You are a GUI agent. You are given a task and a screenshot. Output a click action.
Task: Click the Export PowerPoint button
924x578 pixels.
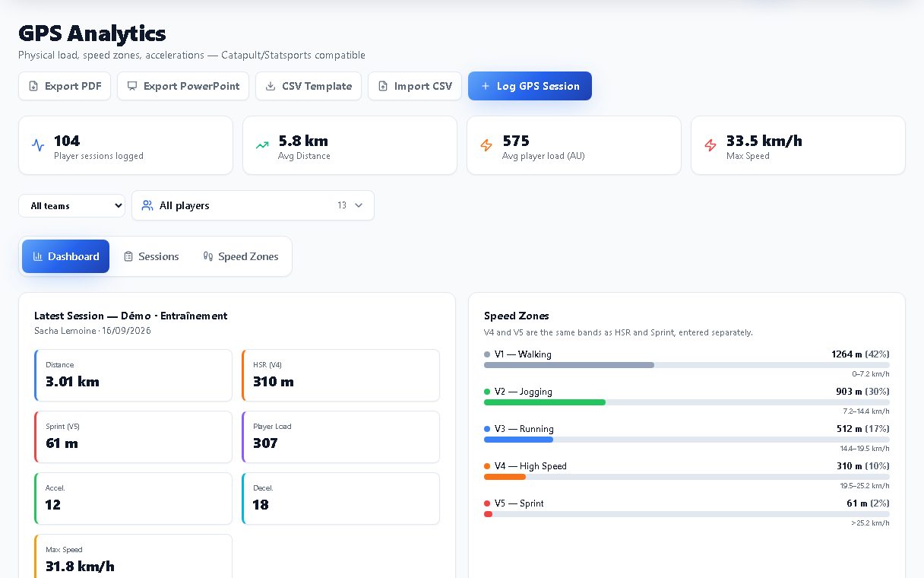point(183,86)
